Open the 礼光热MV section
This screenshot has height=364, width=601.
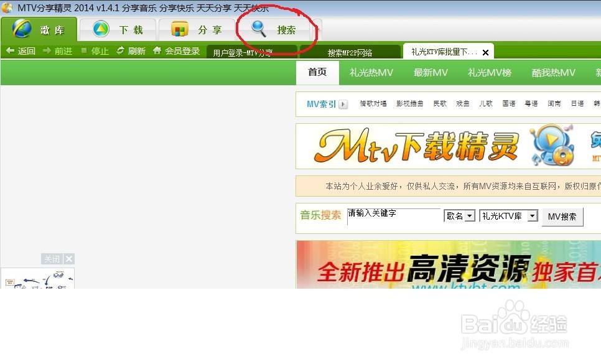coord(371,72)
